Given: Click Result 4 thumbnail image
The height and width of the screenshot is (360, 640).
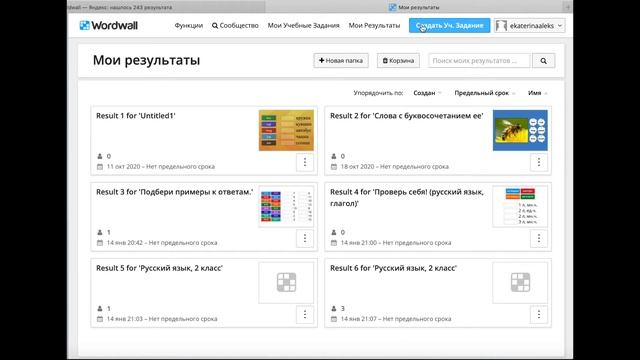Looking at the screenshot, I should point(520,207).
